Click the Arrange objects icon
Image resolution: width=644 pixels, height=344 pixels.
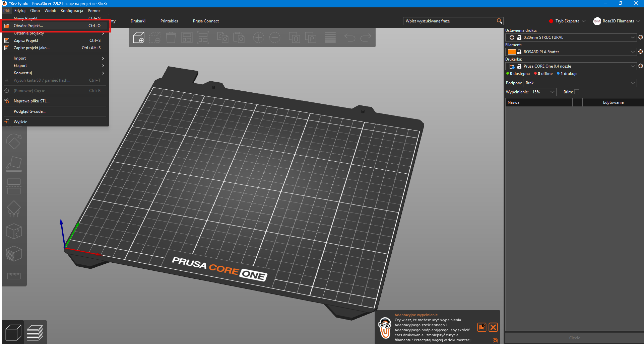(187, 37)
